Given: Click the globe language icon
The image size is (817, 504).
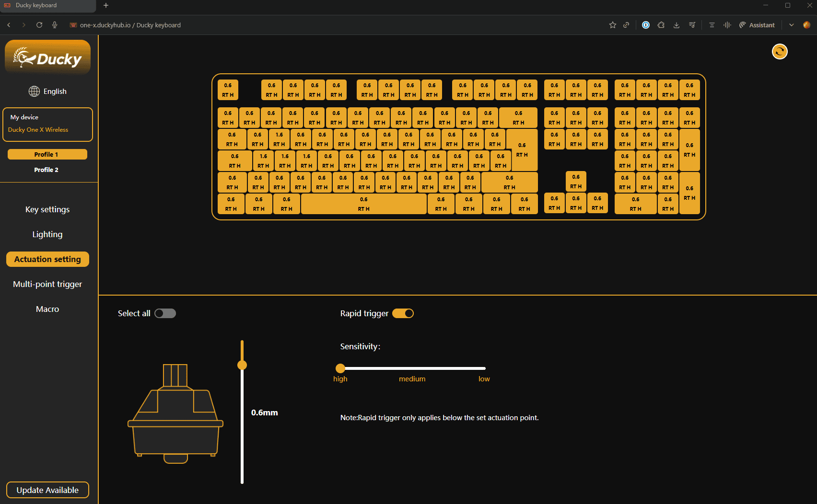Looking at the screenshot, I should coord(34,92).
